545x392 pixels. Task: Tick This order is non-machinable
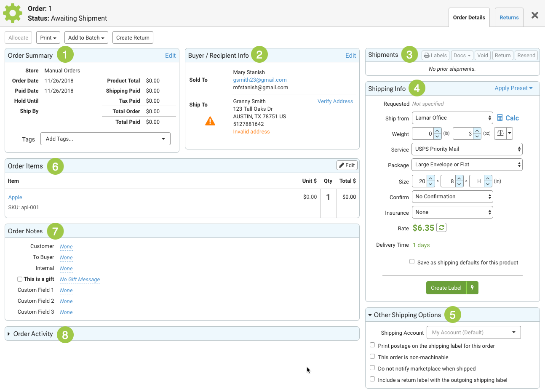pos(372,357)
